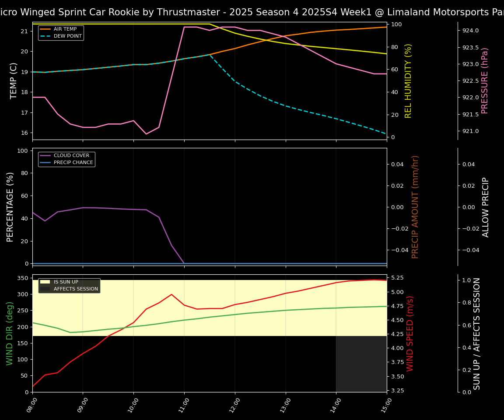Click the SUN UP / AFFECTS SESSION axis label
The width and height of the screenshot is (504, 420).
(x=477, y=333)
